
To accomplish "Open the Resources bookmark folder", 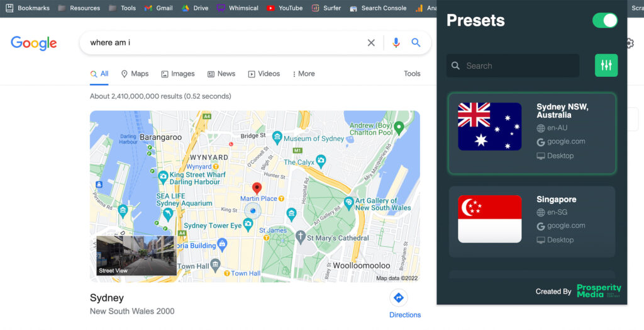I will [x=79, y=8].
